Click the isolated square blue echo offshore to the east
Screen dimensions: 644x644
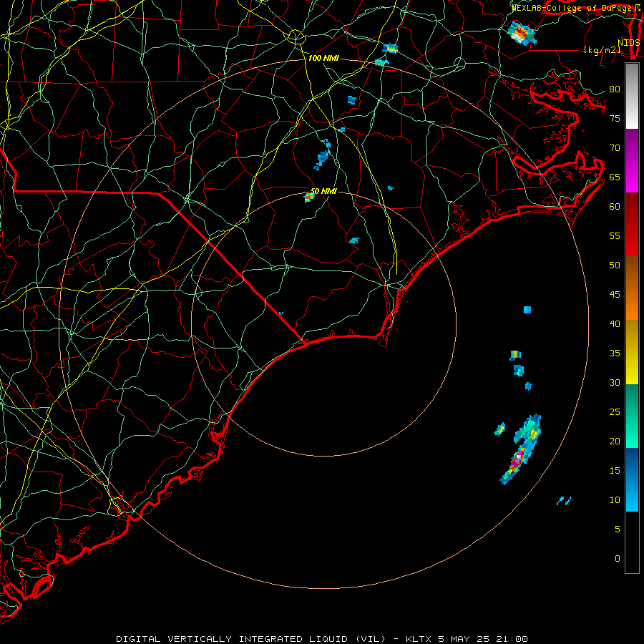pos(527,310)
